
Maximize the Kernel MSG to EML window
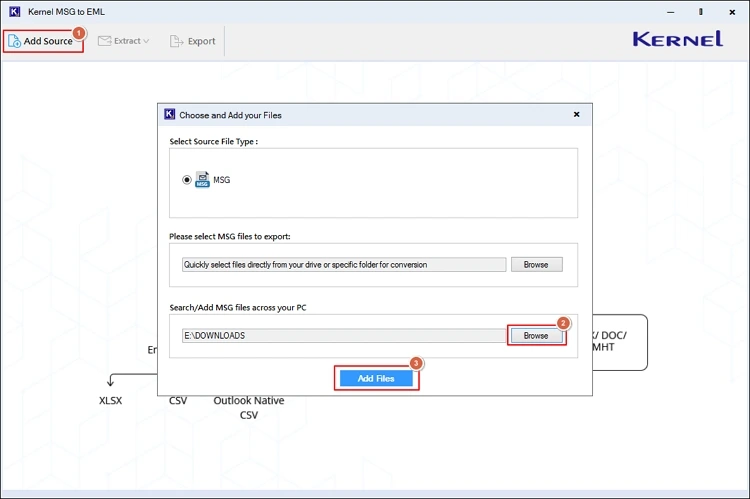[x=701, y=12]
